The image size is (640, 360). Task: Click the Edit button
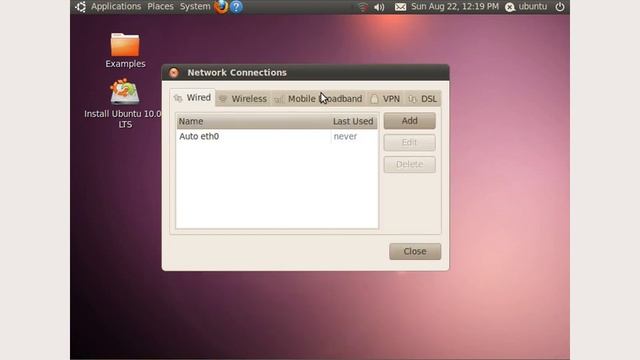pos(409,142)
